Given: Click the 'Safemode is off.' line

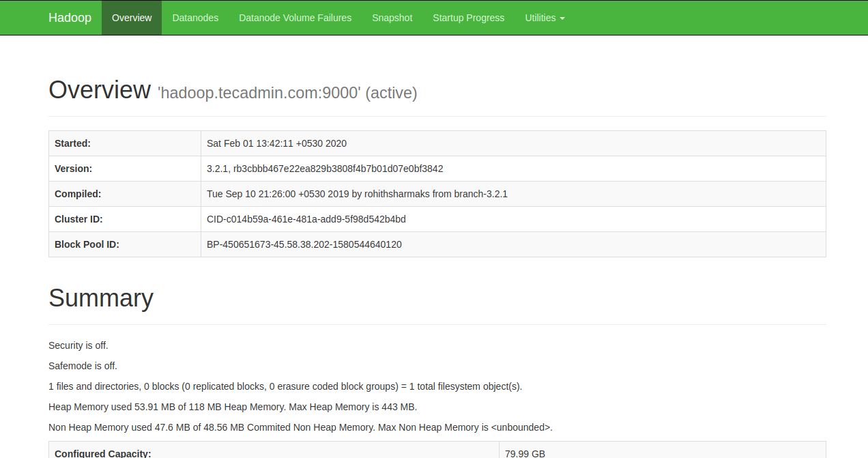Looking at the screenshot, I should pyautogui.click(x=83, y=366).
